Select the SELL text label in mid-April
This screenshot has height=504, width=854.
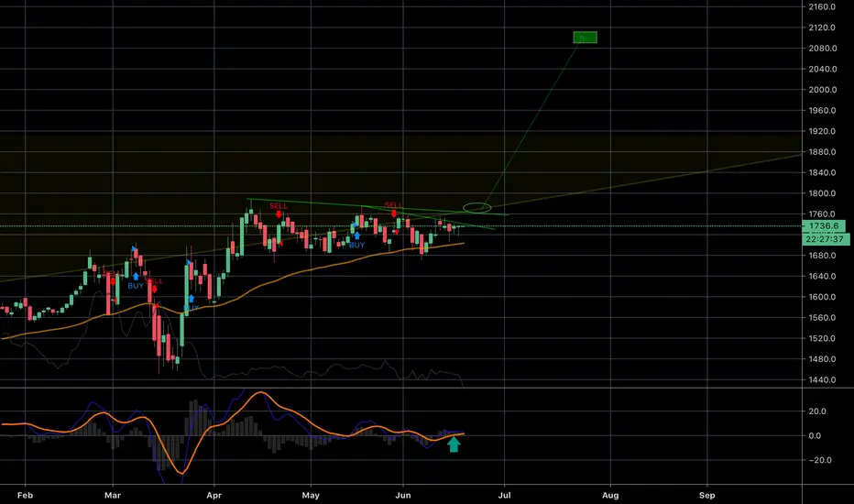(x=279, y=206)
